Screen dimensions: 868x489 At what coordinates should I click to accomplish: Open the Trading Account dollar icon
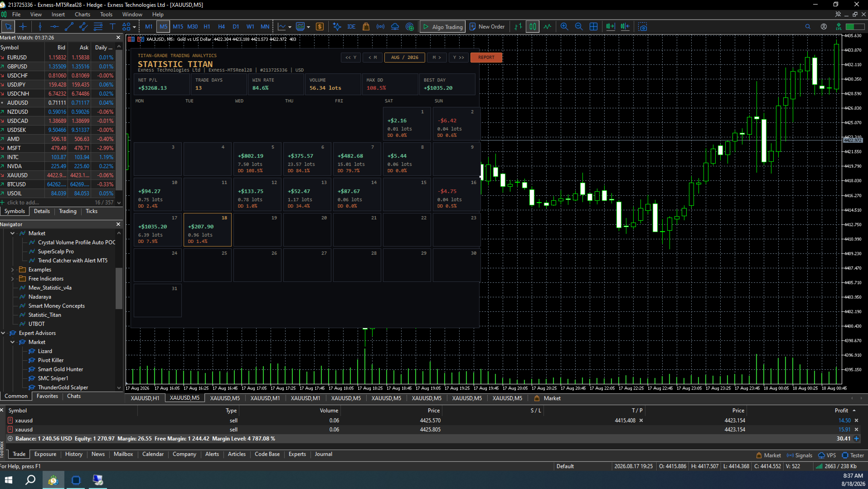[x=320, y=27]
